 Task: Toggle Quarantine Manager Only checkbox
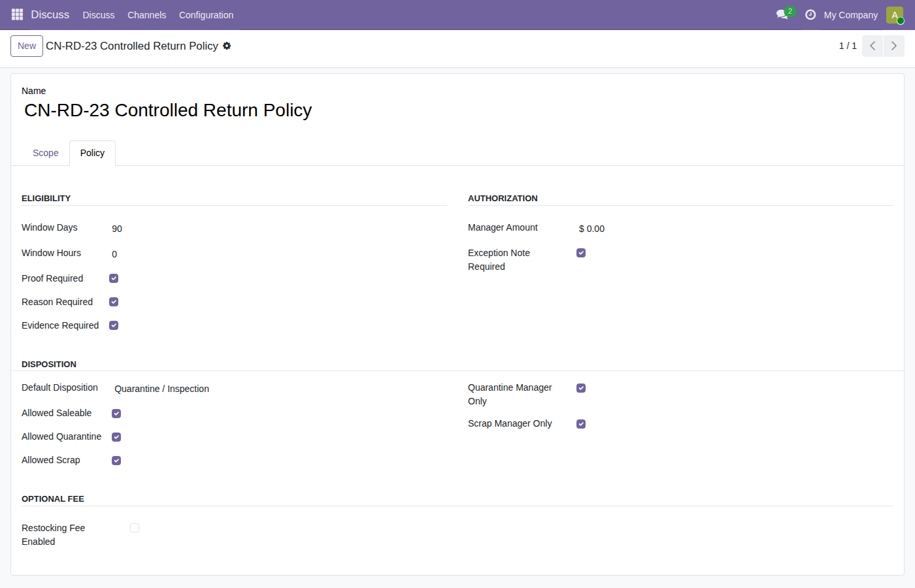coord(581,388)
